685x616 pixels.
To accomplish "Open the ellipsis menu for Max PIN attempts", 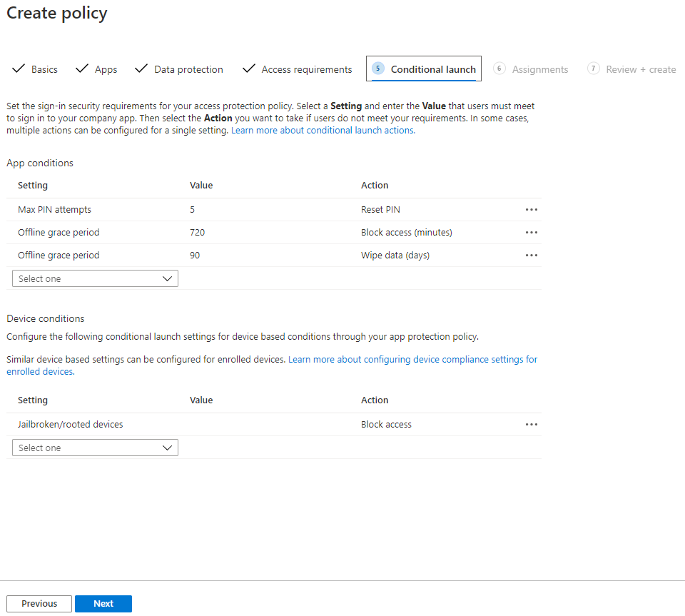I will tap(531, 209).
